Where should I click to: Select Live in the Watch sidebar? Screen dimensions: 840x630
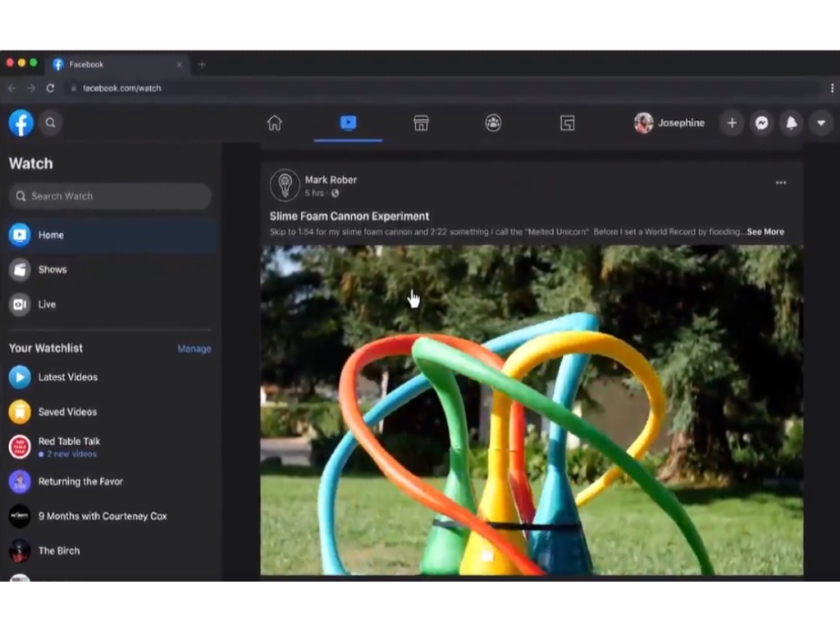(x=110, y=304)
